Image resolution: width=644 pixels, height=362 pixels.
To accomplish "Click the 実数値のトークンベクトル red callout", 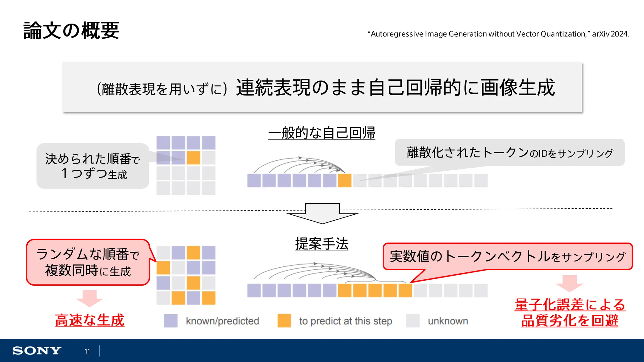I will (508, 256).
